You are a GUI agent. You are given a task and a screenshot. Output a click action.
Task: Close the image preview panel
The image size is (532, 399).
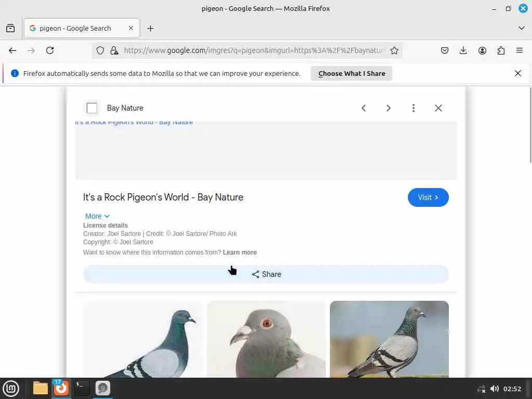[438, 108]
